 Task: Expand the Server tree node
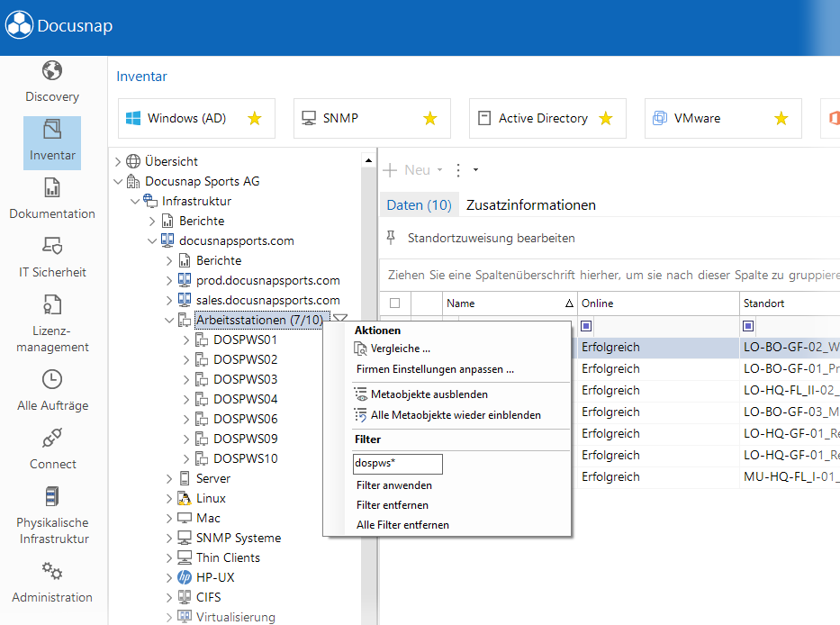pyautogui.click(x=169, y=479)
